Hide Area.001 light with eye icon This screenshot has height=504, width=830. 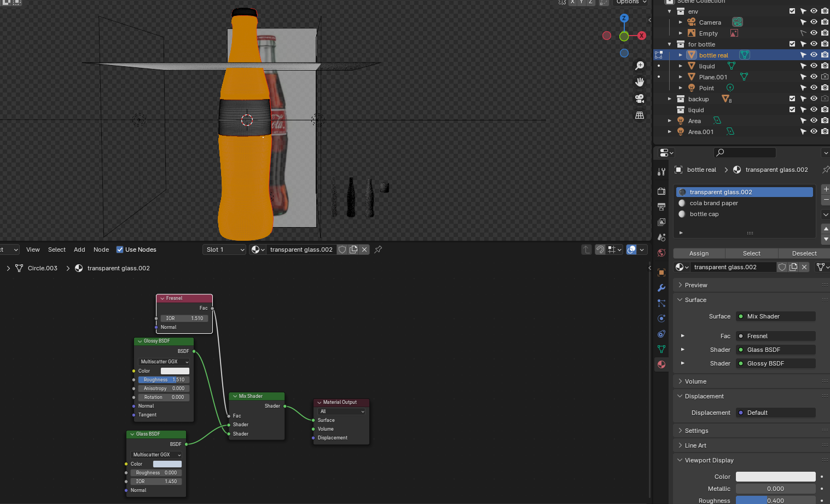[814, 131]
